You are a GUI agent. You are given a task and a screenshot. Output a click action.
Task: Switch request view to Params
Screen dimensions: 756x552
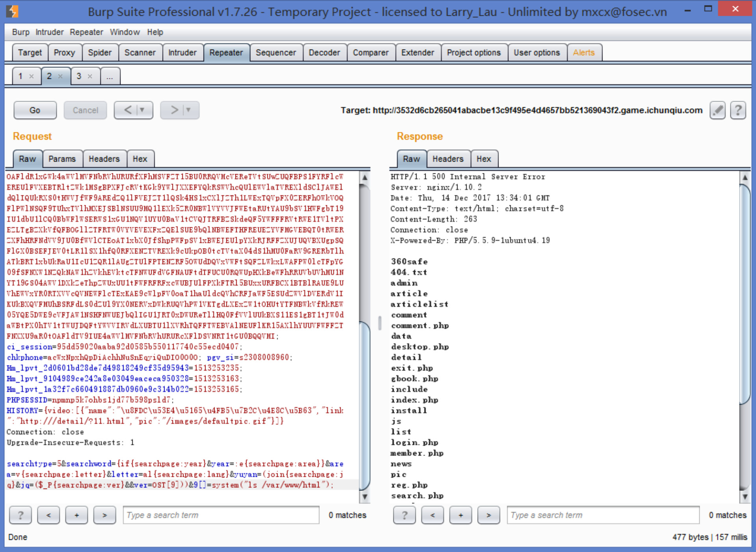point(62,159)
